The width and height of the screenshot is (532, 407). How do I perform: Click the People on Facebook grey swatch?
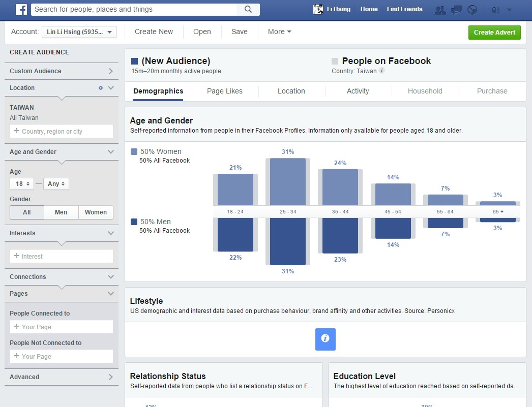[335, 61]
